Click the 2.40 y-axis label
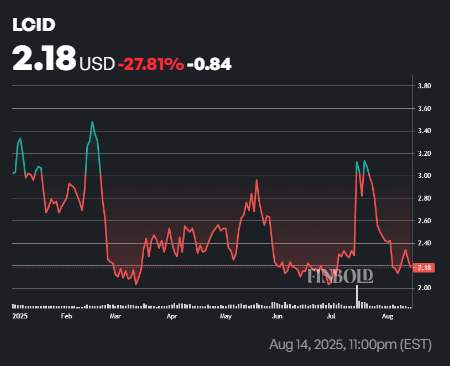The image size is (450, 366). [x=425, y=243]
